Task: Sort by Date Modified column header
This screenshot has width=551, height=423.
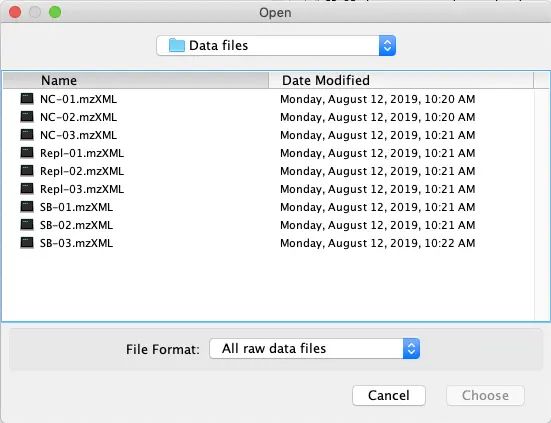Action: (401, 80)
